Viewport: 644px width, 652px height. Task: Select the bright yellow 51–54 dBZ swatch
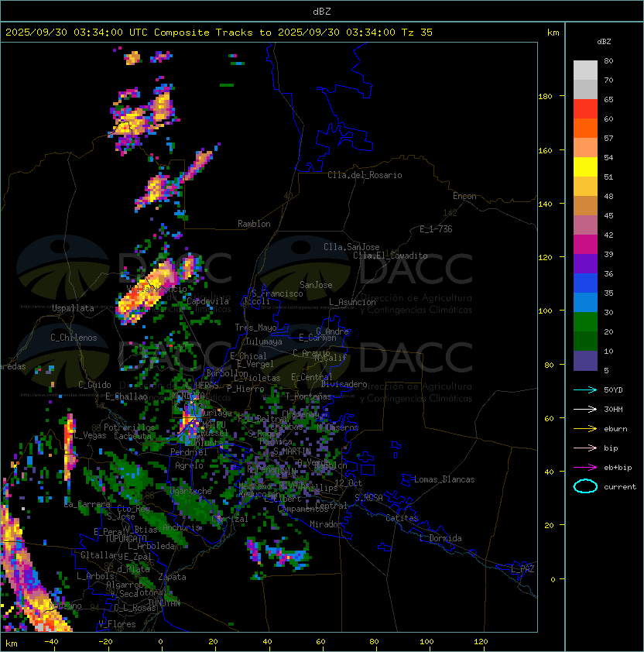[x=585, y=166]
